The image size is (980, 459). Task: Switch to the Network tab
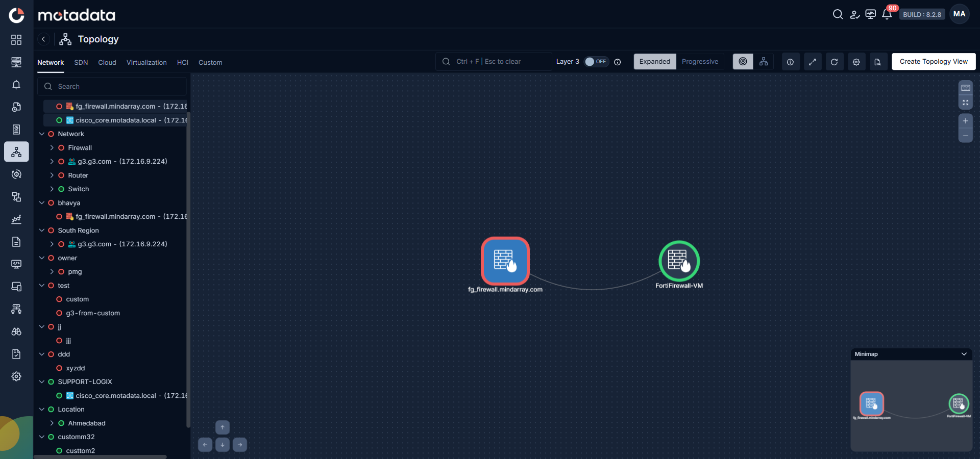(51, 62)
